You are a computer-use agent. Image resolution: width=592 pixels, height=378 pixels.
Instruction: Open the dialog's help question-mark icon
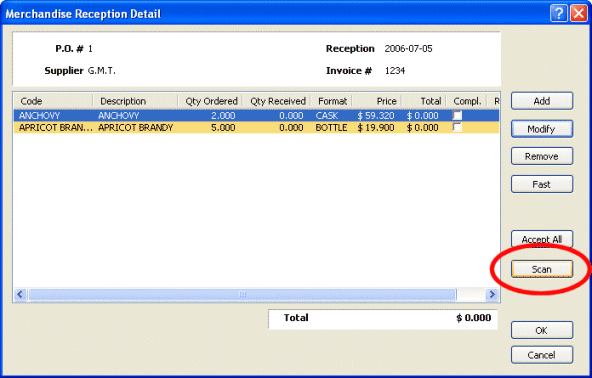[x=559, y=14]
